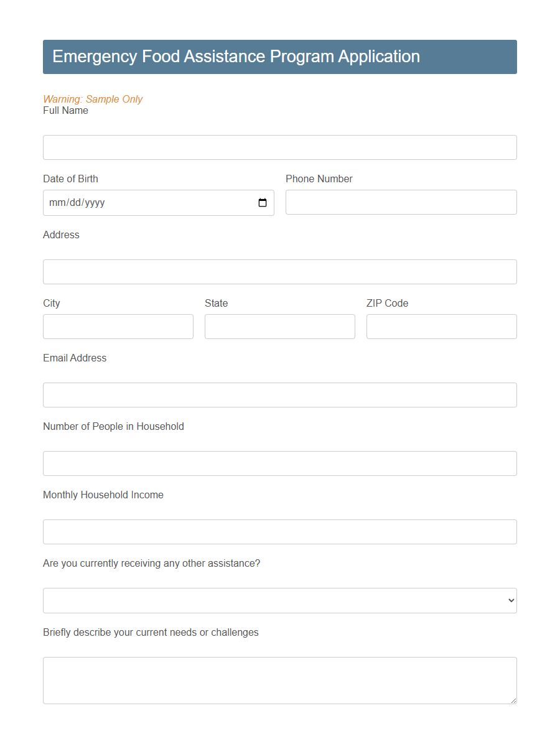
Task: Click the Address input field
Action: click(x=279, y=272)
